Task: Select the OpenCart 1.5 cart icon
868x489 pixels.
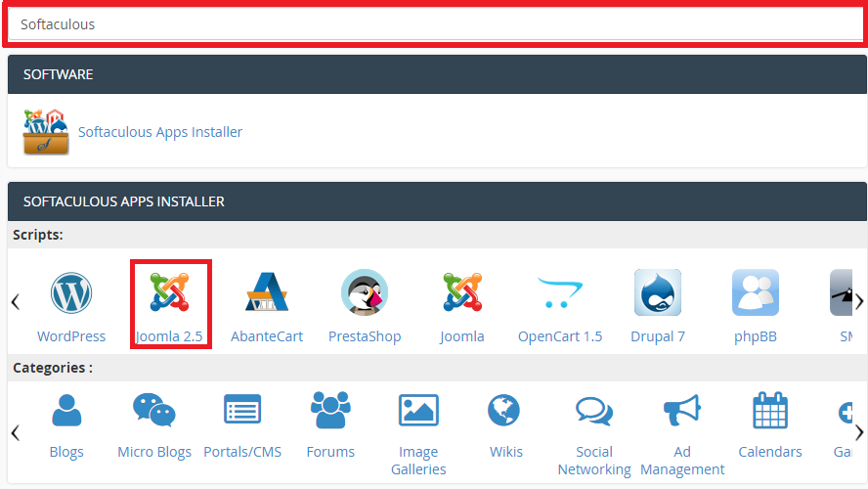Action: [x=560, y=292]
